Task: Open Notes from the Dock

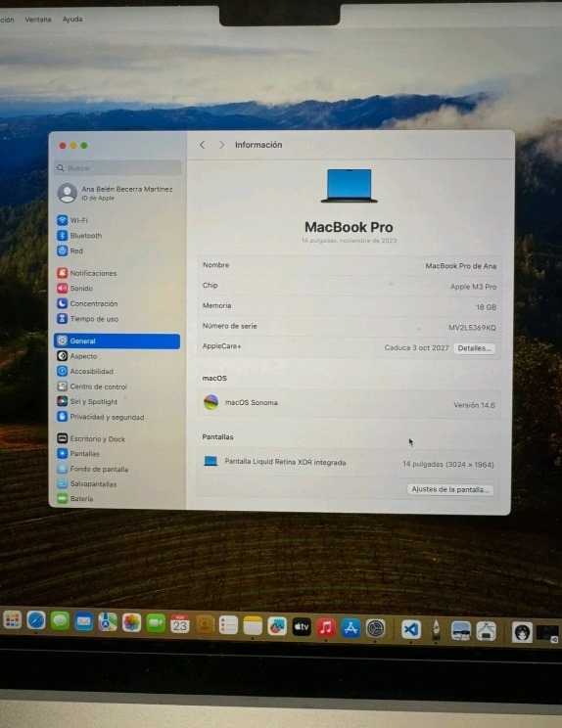Action: (253, 626)
